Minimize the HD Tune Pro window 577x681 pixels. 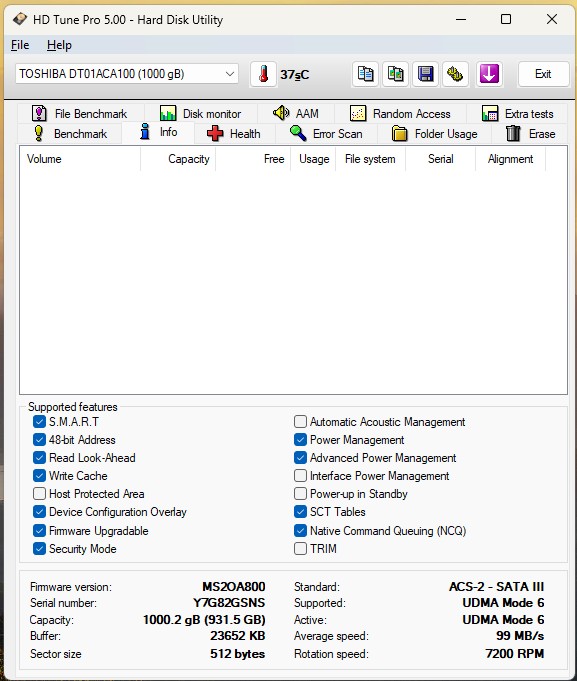(x=461, y=20)
